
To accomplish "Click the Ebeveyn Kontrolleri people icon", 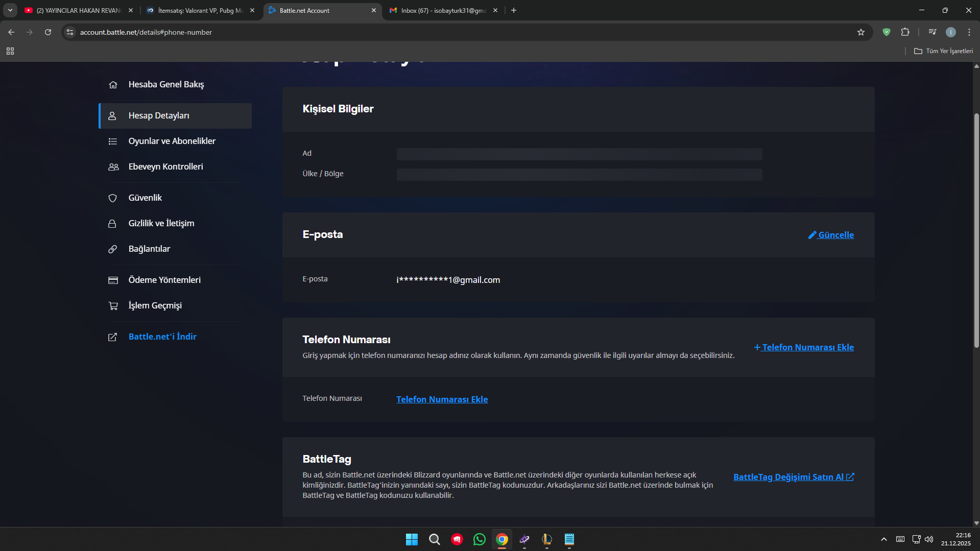I will 113,167.
